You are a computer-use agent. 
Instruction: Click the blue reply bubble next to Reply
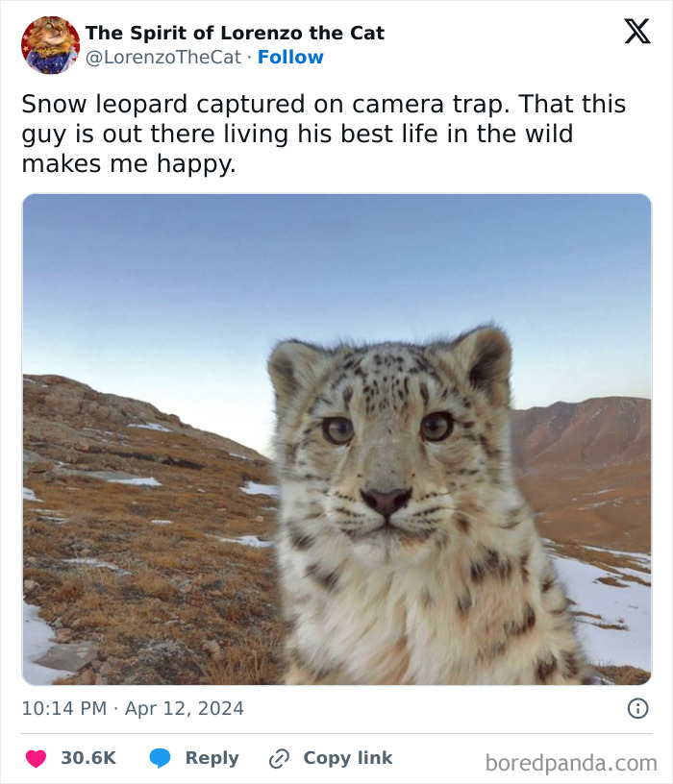click(x=160, y=758)
